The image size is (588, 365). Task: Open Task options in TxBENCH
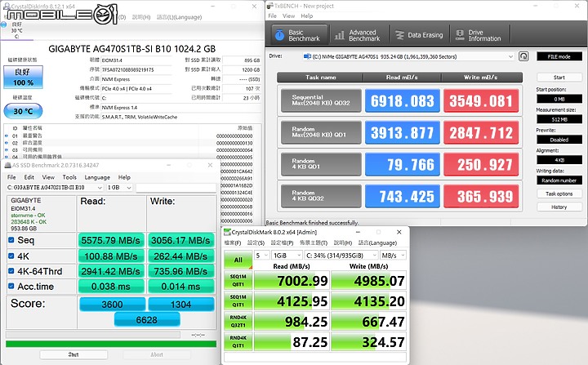(559, 194)
